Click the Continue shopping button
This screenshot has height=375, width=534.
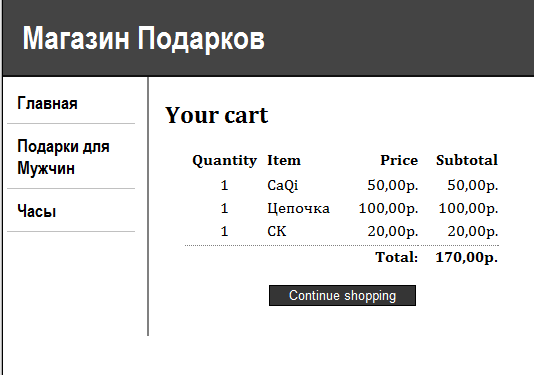pyautogui.click(x=342, y=296)
